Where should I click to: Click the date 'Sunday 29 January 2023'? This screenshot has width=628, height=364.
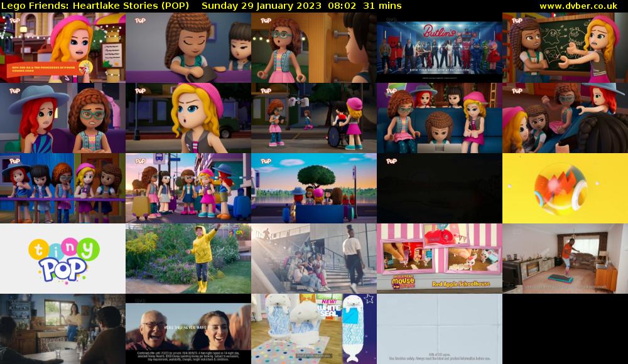[261, 6]
